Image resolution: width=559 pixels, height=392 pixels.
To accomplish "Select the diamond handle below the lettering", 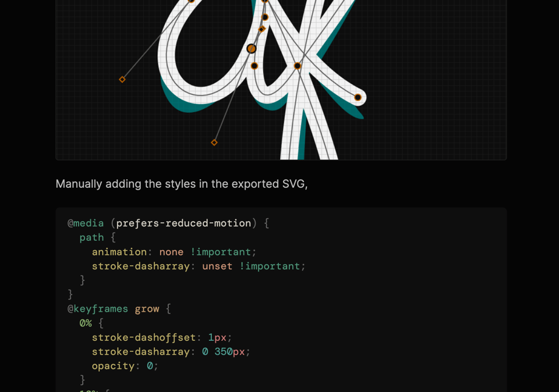I will [214, 142].
